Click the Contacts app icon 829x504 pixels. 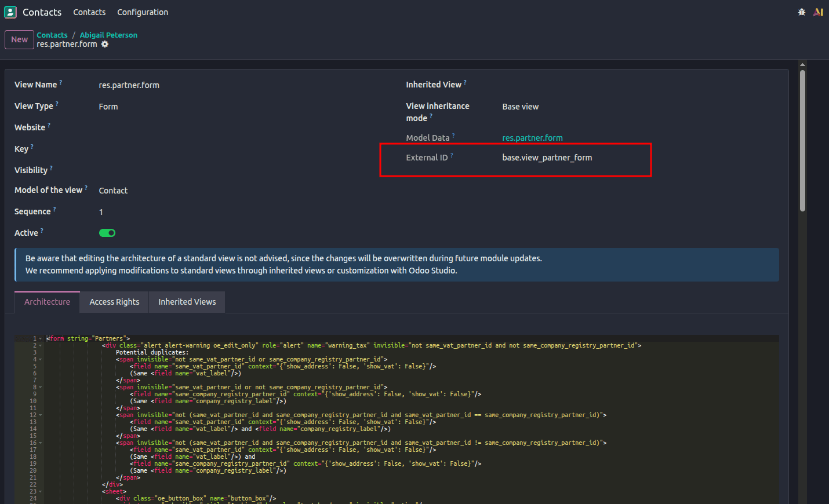point(9,12)
